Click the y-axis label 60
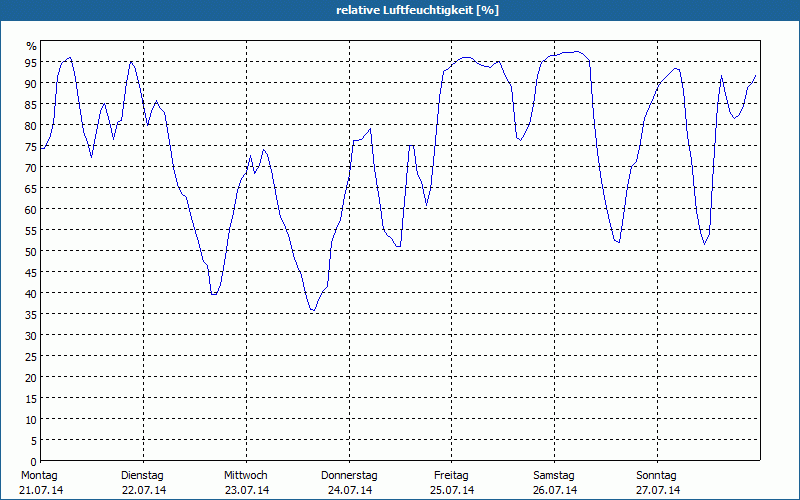The height and width of the screenshot is (500, 800). click(x=31, y=210)
